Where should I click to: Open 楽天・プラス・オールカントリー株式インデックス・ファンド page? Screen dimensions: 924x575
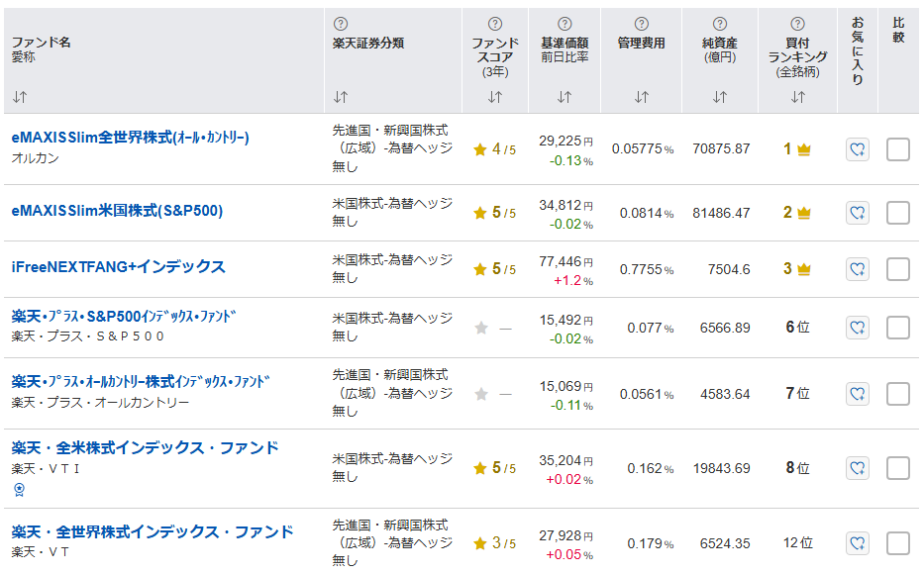click(x=141, y=382)
